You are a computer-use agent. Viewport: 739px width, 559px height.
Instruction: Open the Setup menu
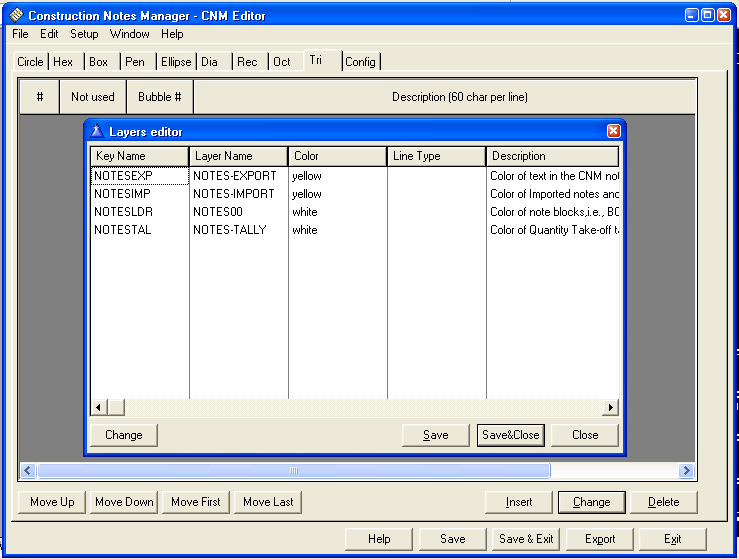coord(84,34)
